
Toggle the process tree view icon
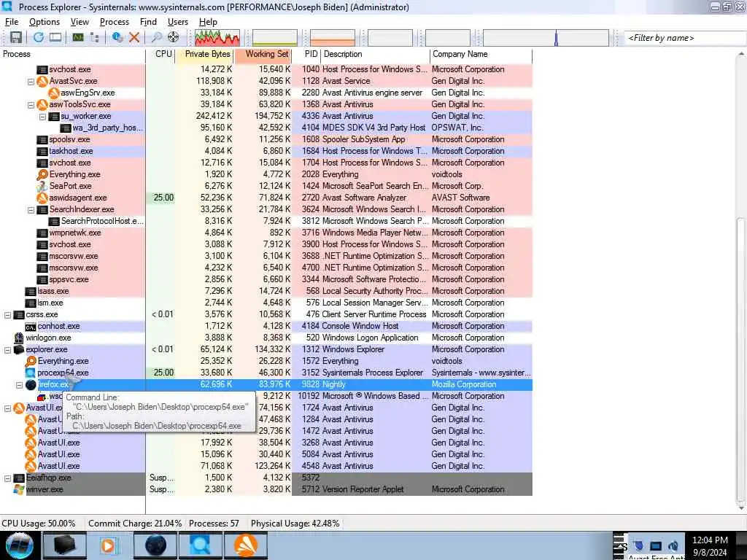pyautogui.click(x=94, y=37)
